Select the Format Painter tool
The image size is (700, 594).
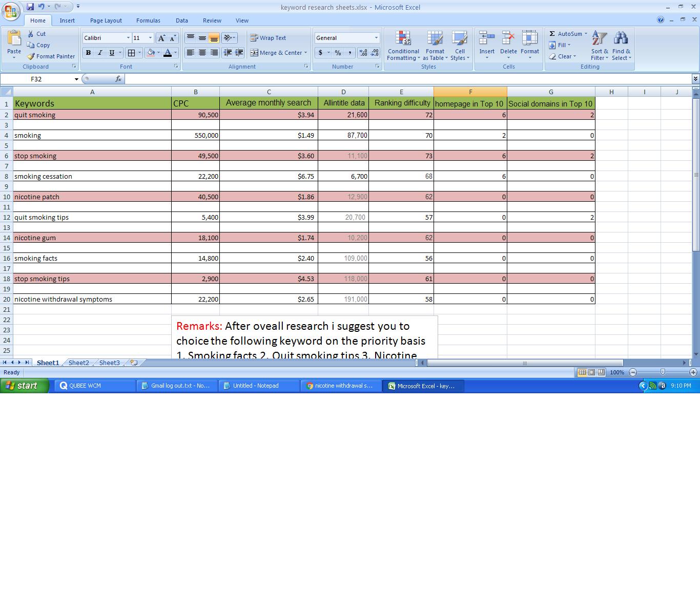(51, 56)
